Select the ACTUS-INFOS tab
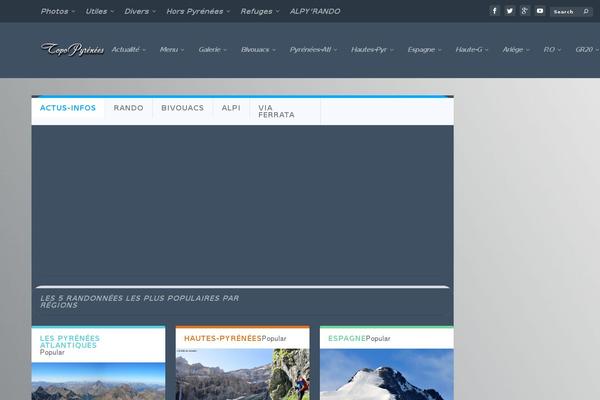 (x=68, y=108)
